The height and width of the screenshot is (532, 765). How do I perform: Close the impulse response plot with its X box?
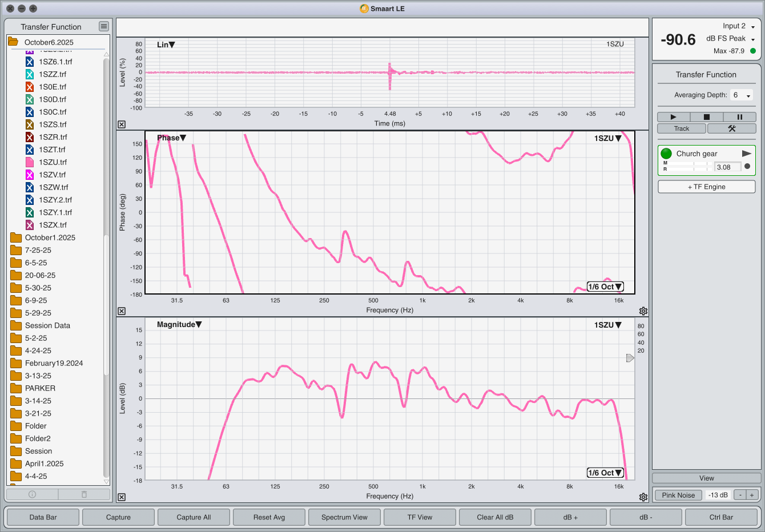(122, 124)
